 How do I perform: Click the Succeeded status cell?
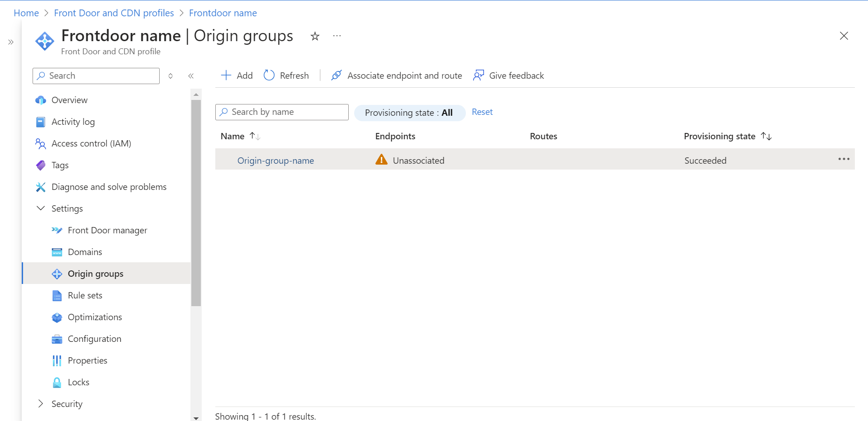point(705,161)
